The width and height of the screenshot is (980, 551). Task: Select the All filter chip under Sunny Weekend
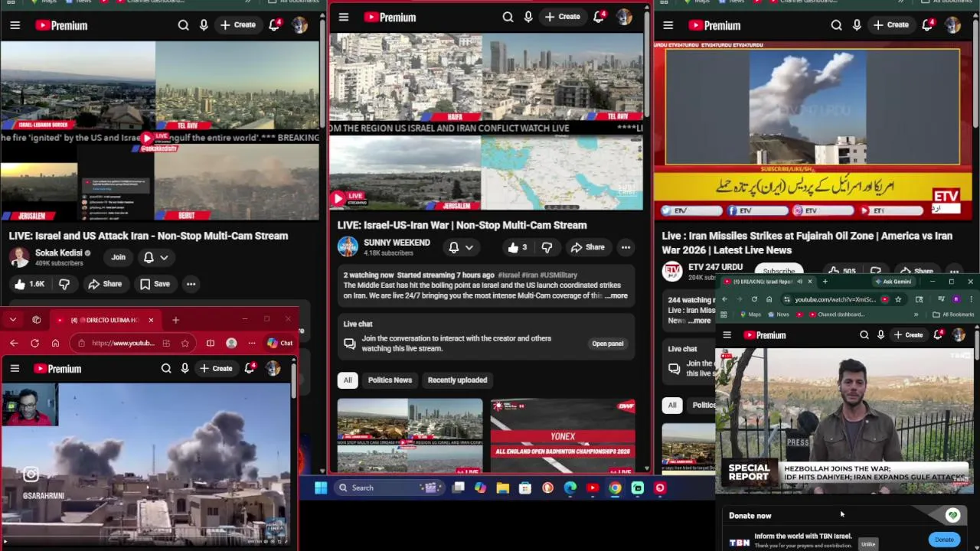click(x=348, y=380)
